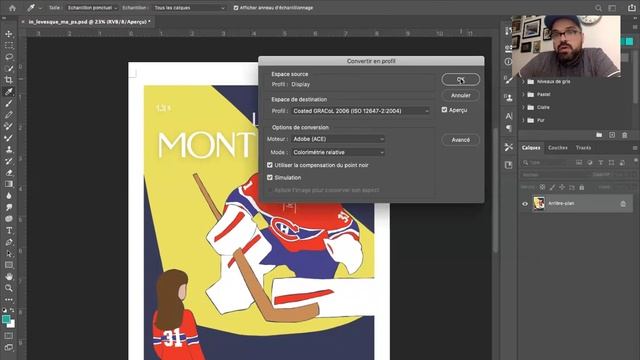Select the Clone Stamp tool
This screenshot has width=640, height=360.
(9, 149)
